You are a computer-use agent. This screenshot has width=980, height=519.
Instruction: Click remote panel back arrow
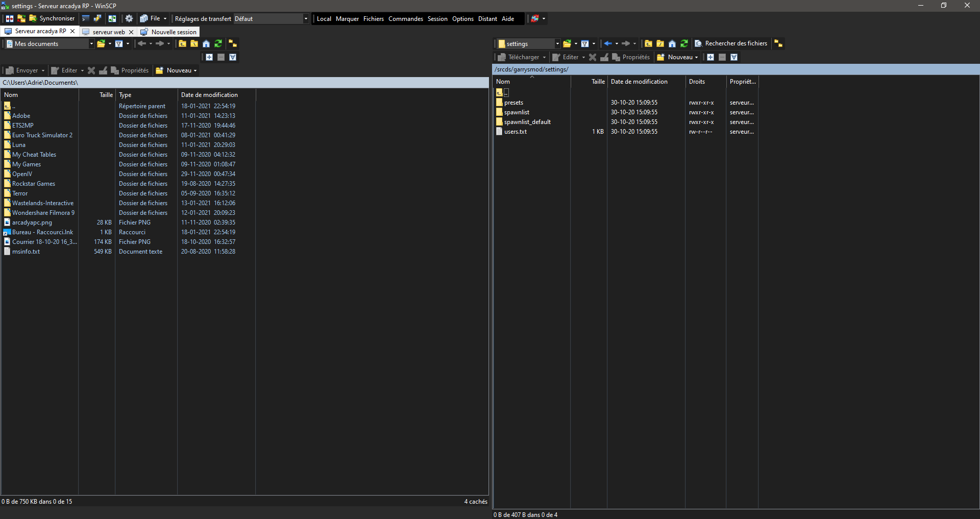(608, 44)
